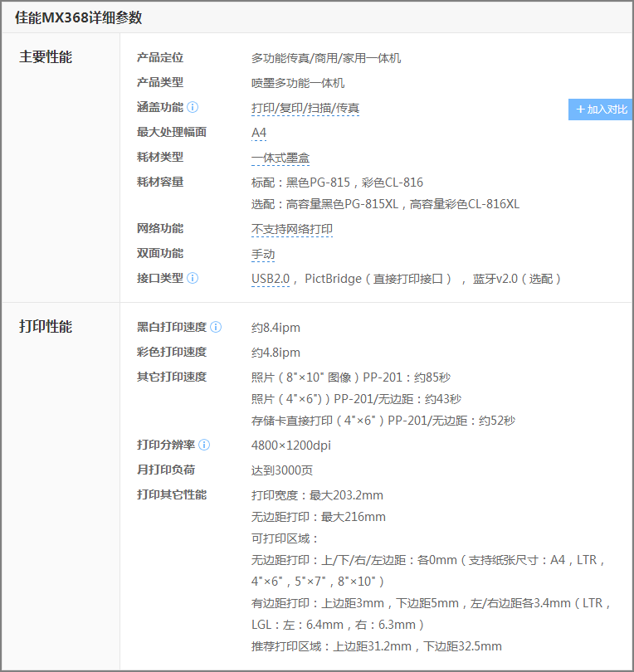Select the 达到3000页 value
The image size is (634, 672).
[x=282, y=470]
